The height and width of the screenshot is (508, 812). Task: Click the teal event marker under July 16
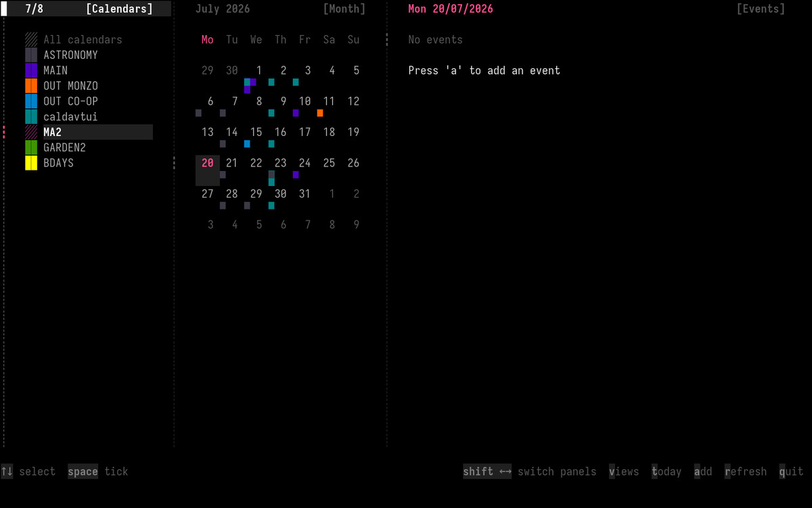pyautogui.click(x=271, y=144)
